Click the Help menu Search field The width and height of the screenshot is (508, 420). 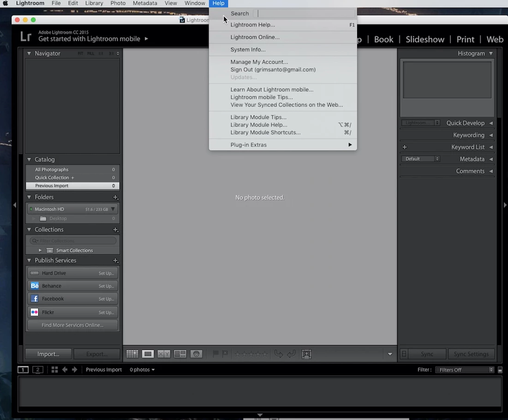click(304, 13)
